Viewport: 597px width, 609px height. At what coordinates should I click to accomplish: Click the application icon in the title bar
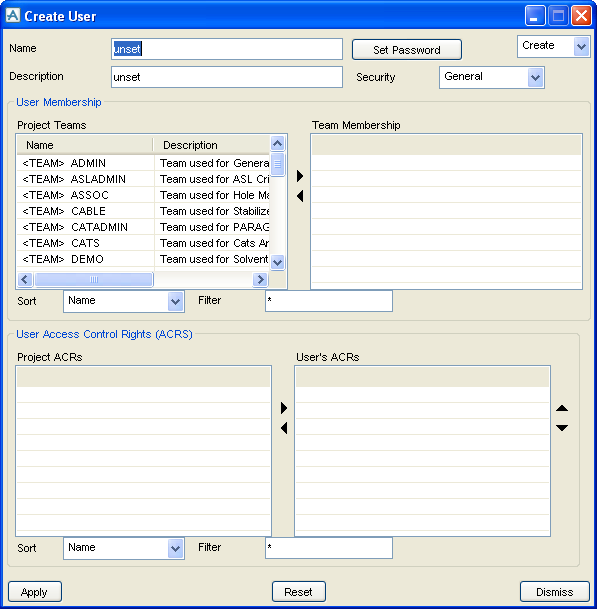tap(13, 16)
